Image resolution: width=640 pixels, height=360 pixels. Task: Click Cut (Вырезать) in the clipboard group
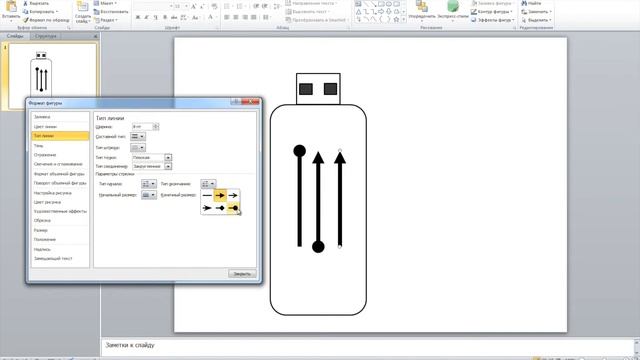tap(36, 3)
